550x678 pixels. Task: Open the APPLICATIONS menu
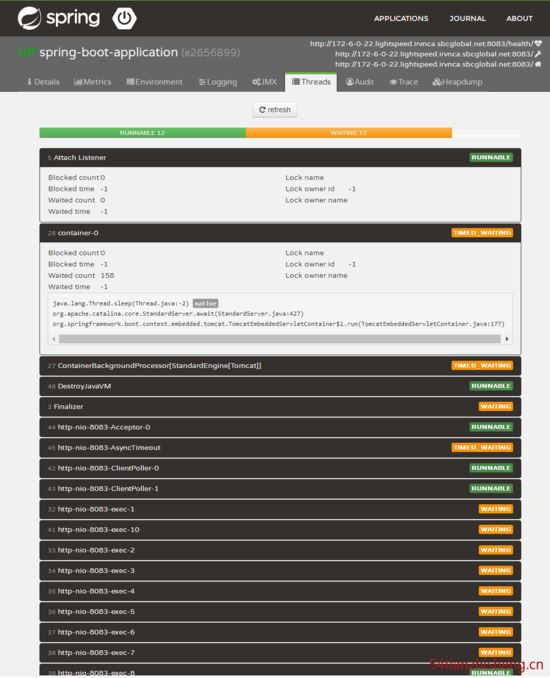(x=401, y=19)
